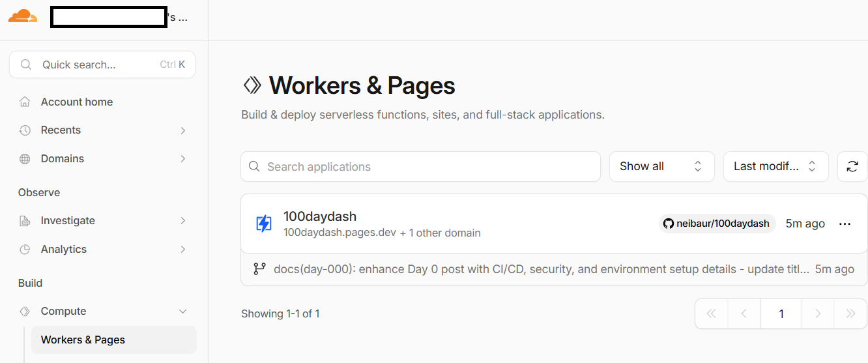Click 5m ago in commit row
The width and height of the screenshot is (868, 363).
(835, 269)
